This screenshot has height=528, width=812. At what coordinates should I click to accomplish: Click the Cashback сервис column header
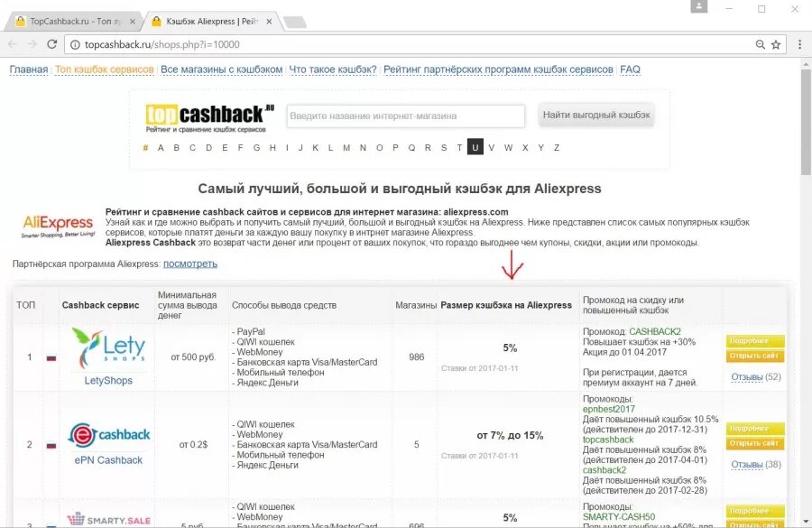tap(100, 305)
